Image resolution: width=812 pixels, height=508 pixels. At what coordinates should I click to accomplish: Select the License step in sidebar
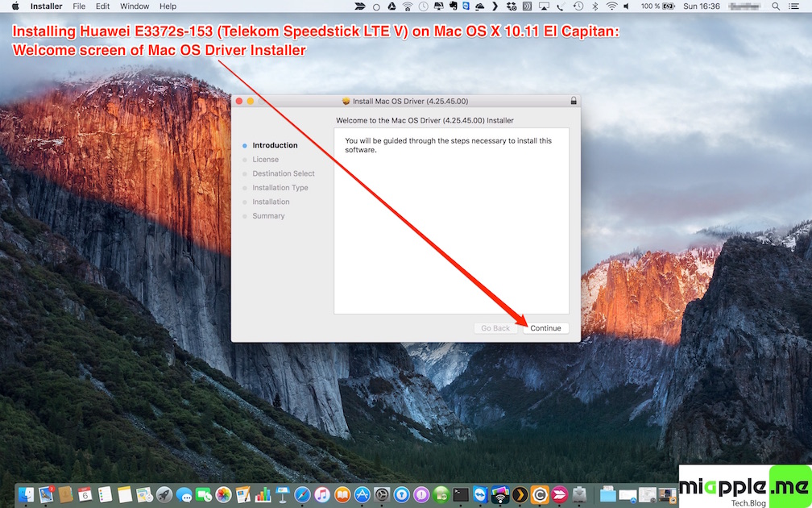[x=265, y=159]
